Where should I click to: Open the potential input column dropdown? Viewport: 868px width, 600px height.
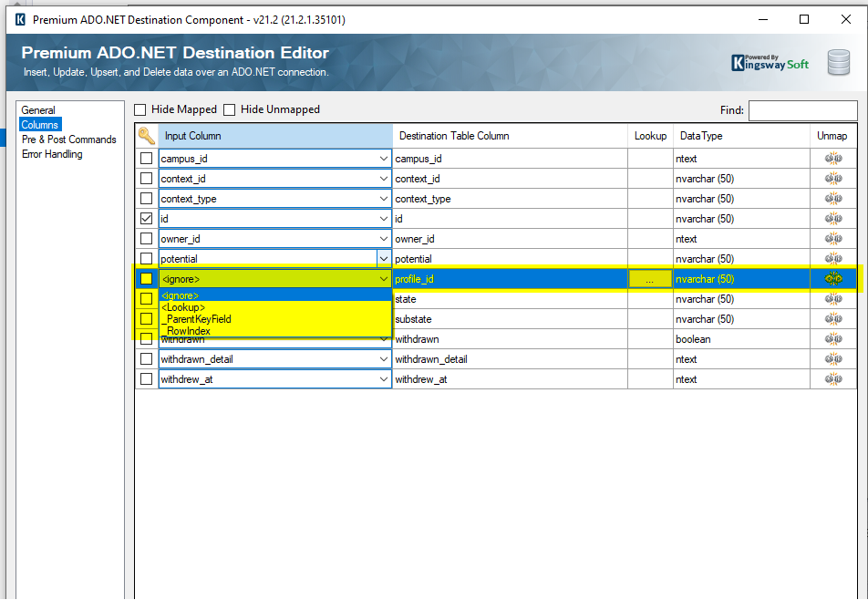pyautogui.click(x=384, y=258)
